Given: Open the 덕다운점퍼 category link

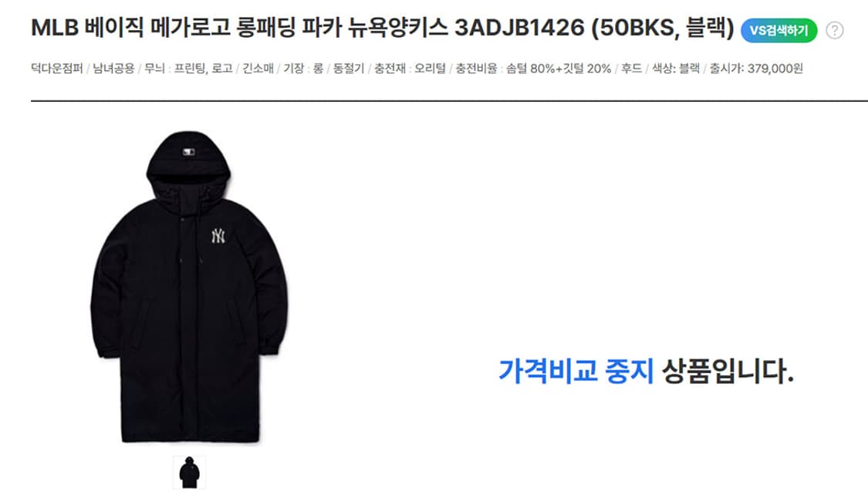Looking at the screenshot, I should pyautogui.click(x=56, y=69).
